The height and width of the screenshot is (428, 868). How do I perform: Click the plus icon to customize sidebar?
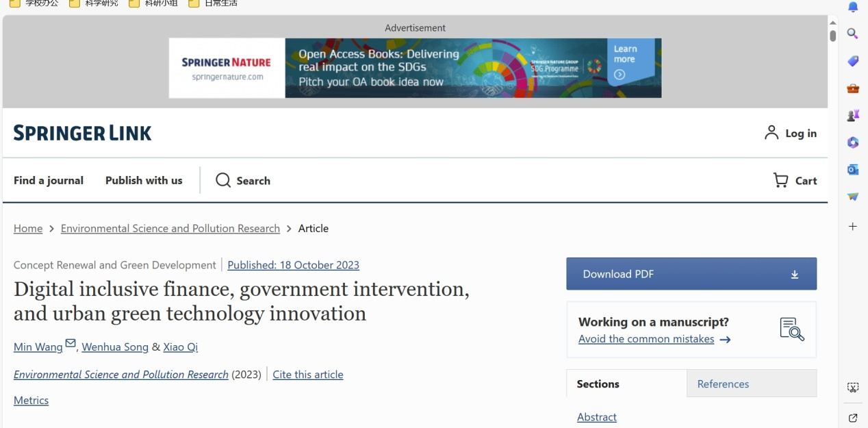point(852,226)
